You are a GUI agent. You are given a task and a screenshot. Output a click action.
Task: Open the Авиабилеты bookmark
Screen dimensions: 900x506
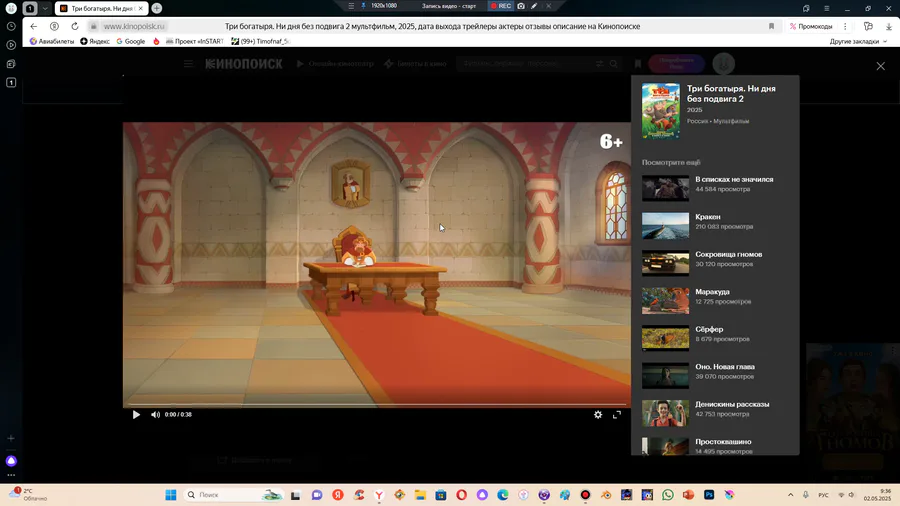coord(52,41)
